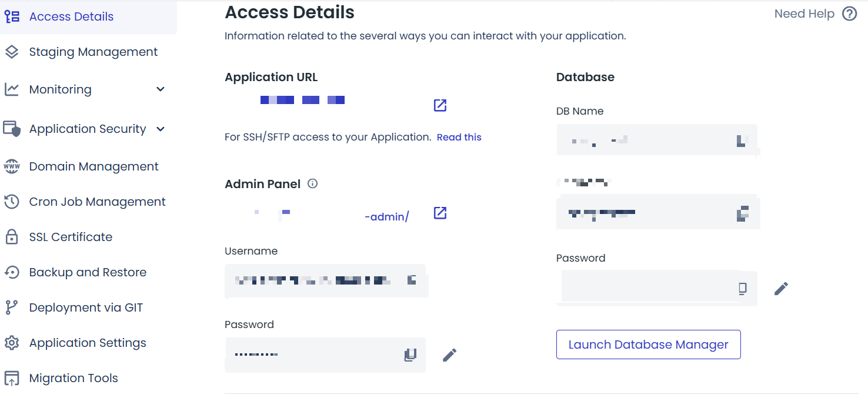Follow the Read this link
The width and height of the screenshot is (868, 398).
[x=459, y=137]
